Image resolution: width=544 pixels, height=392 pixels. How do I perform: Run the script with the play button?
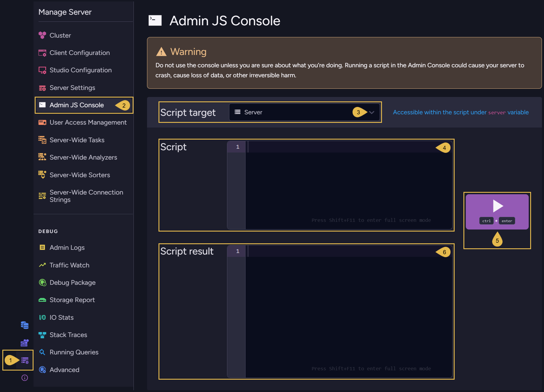coord(497,212)
